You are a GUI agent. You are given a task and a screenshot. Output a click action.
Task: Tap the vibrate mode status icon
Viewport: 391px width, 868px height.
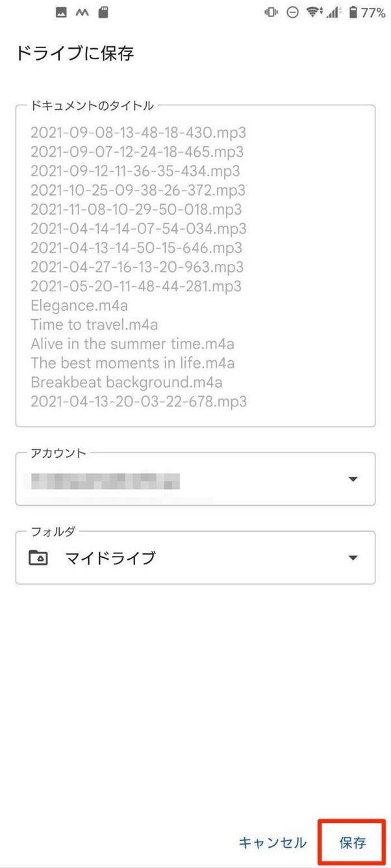point(271,12)
